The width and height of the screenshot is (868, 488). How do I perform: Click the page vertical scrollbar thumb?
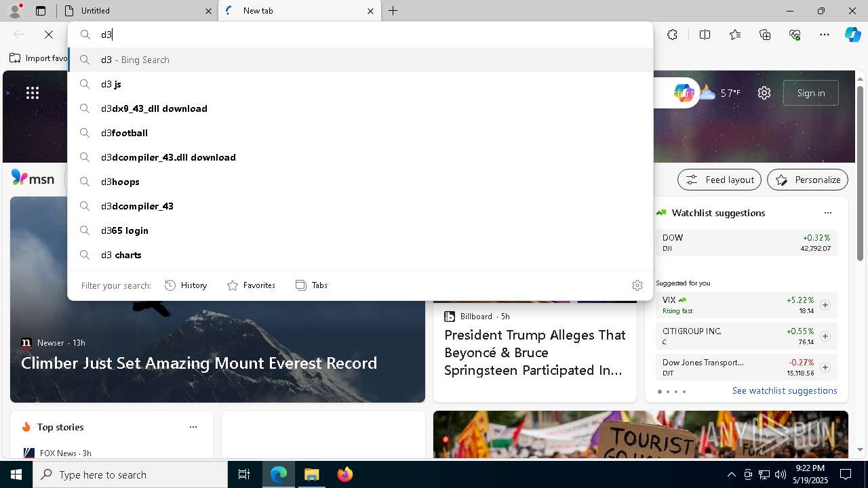click(x=860, y=173)
